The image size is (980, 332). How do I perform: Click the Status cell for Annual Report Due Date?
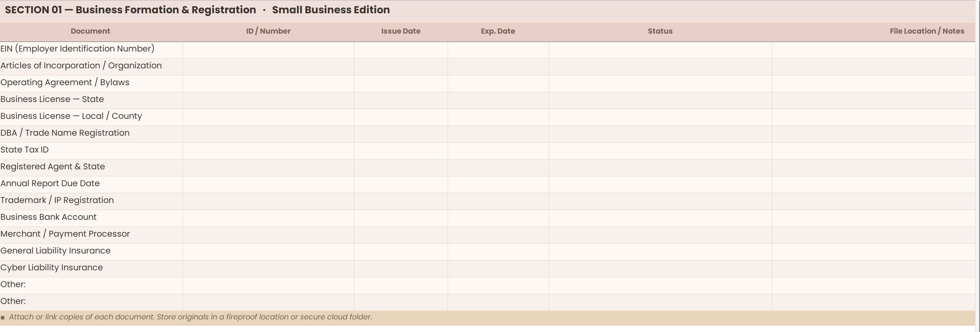coord(660,185)
